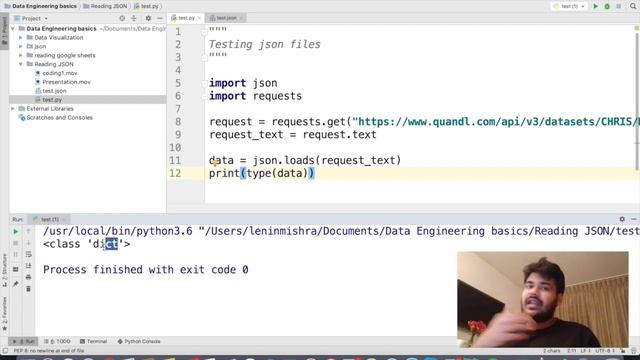Expand the Data Visualization folder
This screenshot has height=360, width=640.
[21, 38]
